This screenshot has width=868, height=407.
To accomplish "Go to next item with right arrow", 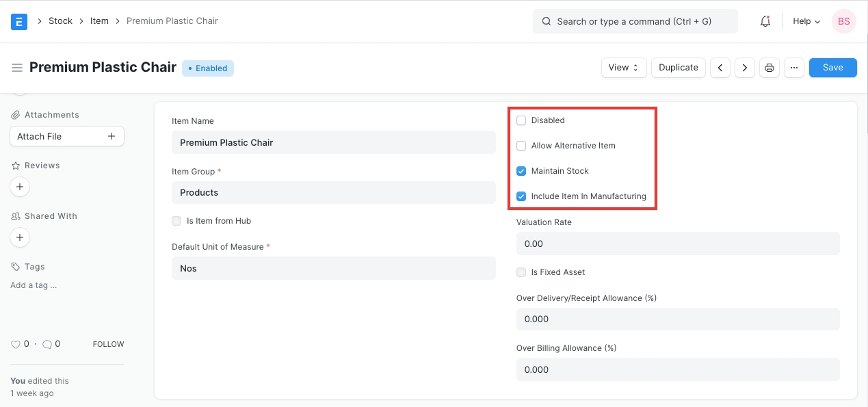I will (x=744, y=68).
